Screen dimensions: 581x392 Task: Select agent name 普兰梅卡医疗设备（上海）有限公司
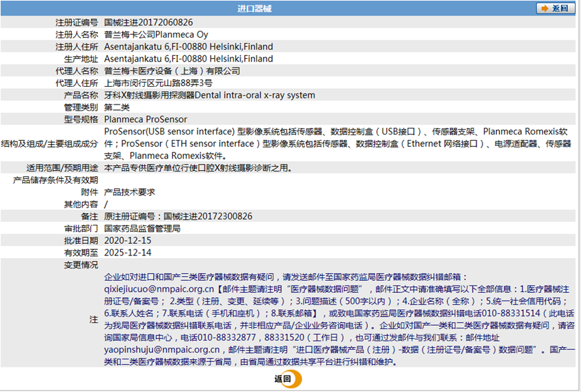172,71
